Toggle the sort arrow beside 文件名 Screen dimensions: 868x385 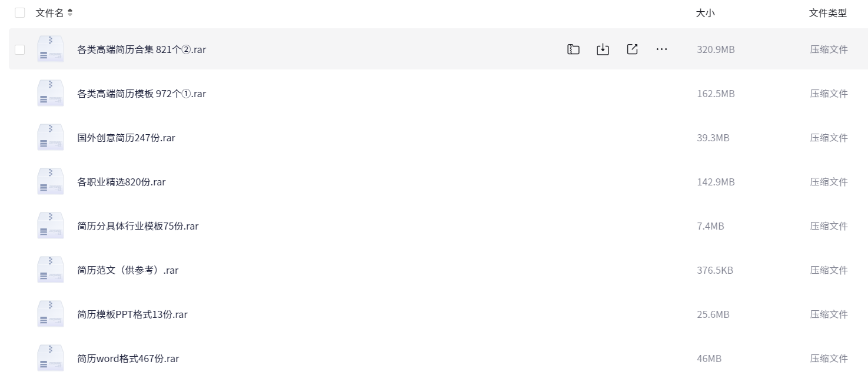pos(71,13)
